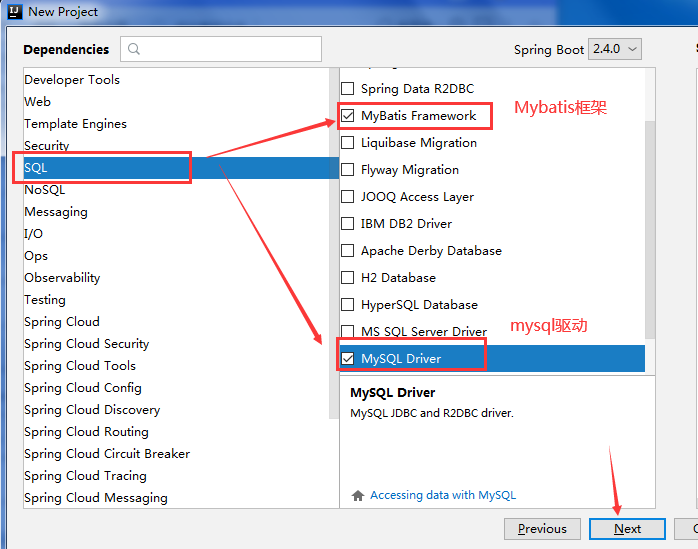Select the JOOQ Access Layer dependency label
698x549 pixels.
(x=417, y=196)
